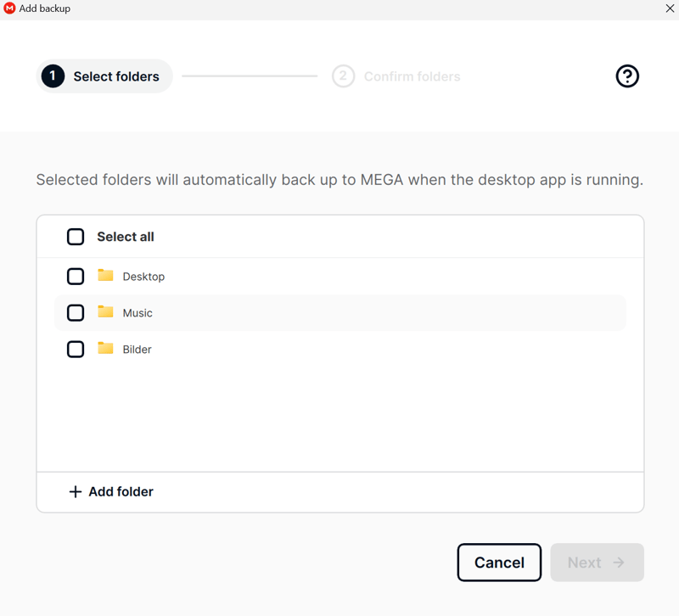The height and width of the screenshot is (616, 679).
Task: Select the Select folders step tab
Action: click(104, 76)
